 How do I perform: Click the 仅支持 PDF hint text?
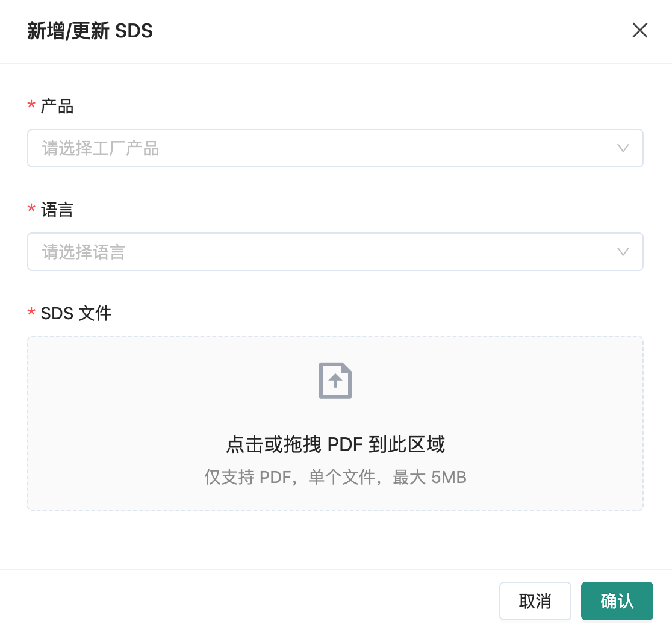[335, 477]
